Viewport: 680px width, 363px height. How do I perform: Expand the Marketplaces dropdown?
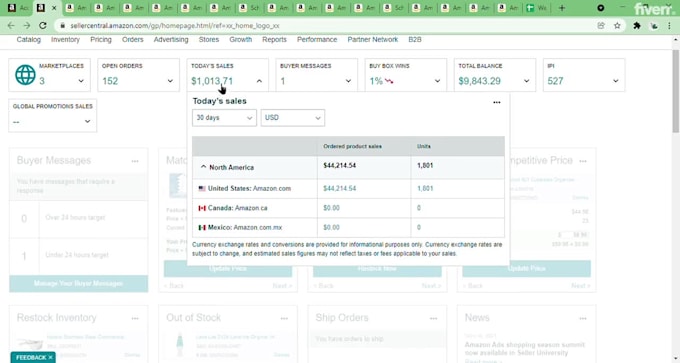81,81
